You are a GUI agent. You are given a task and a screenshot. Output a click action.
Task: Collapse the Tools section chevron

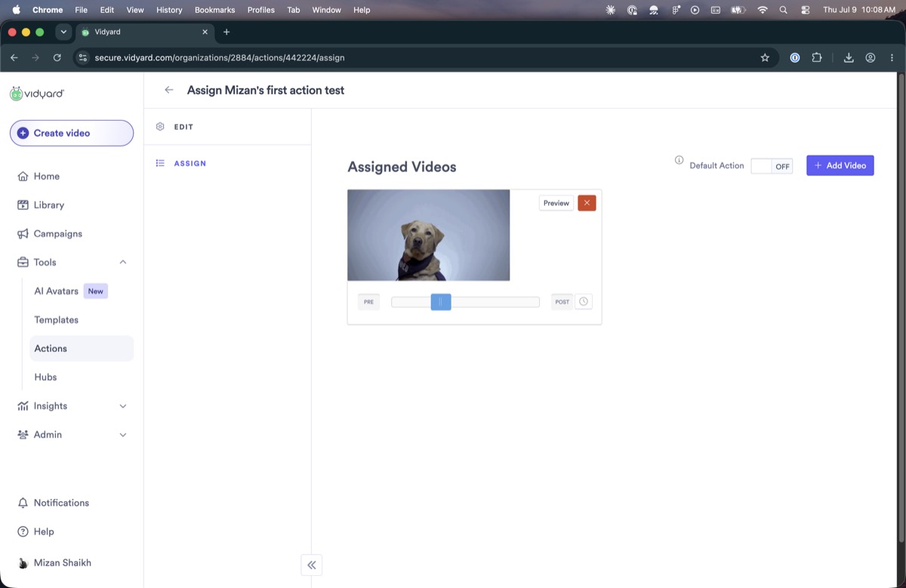(123, 262)
